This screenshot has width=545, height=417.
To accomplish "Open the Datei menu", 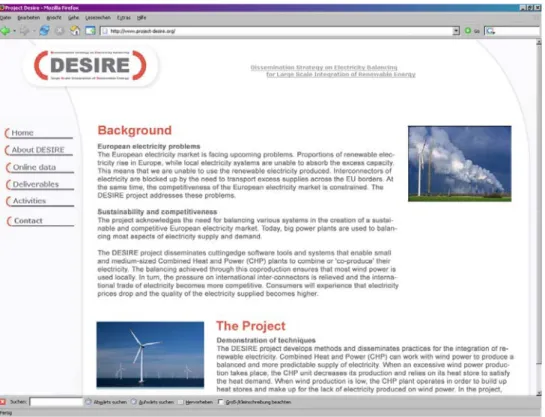I will click(5, 18).
